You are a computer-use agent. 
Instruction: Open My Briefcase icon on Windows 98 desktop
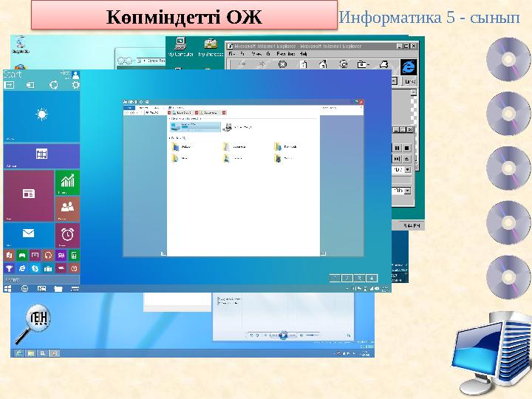211,47
